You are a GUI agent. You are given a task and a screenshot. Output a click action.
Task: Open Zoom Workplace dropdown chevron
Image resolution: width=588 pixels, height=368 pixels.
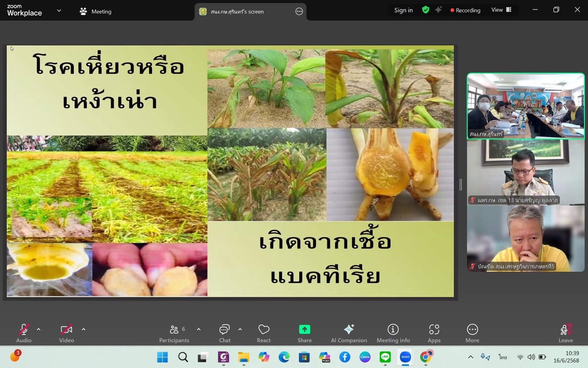[x=59, y=11]
